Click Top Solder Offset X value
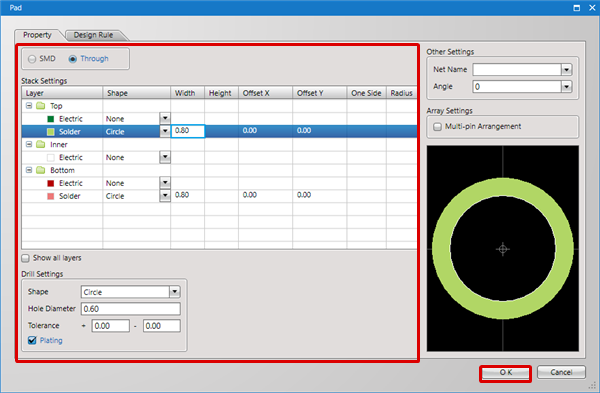 tap(249, 130)
